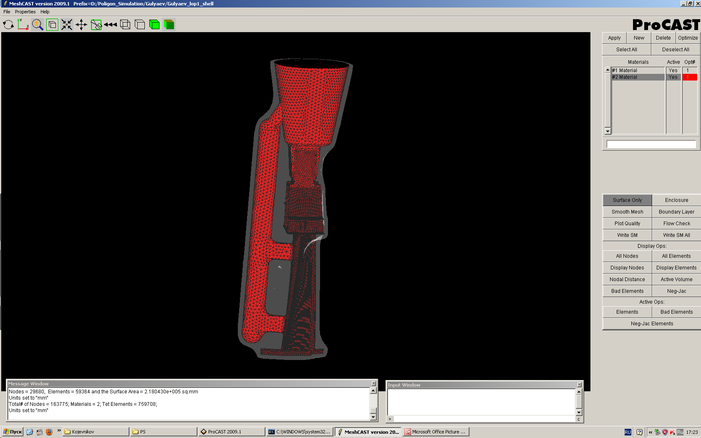Click the triple back arrows icon
The width and height of the screenshot is (701, 438).
[110, 24]
